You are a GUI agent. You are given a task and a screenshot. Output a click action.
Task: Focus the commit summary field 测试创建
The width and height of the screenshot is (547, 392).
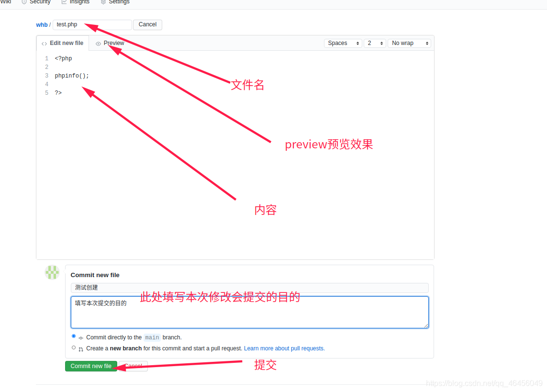pyautogui.click(x=249, y=288)
